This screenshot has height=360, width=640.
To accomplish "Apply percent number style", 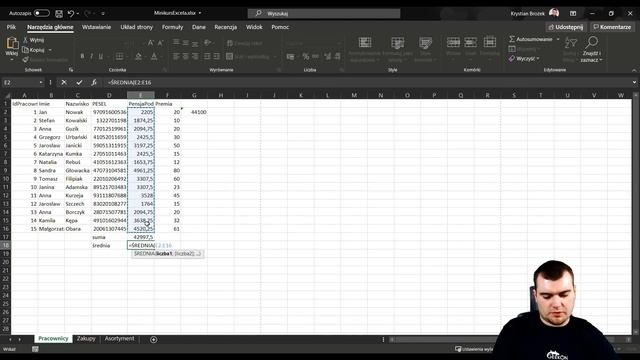I will coord(306,56).
